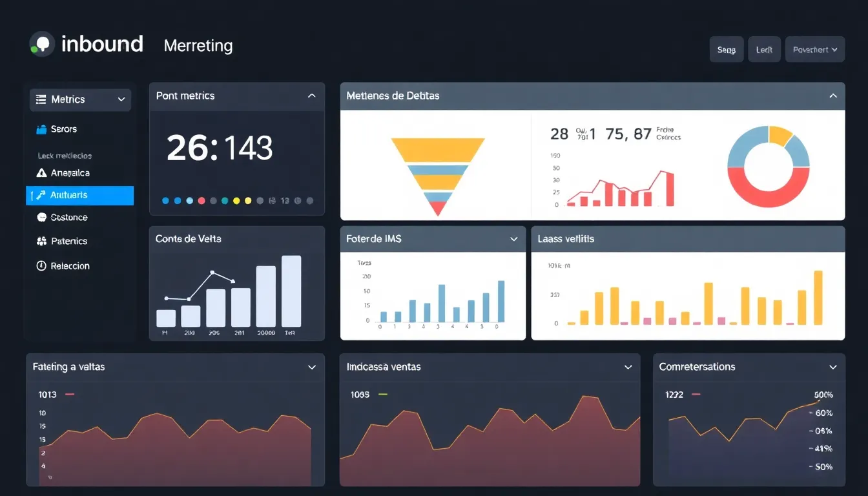Click the Sens button
The width and height of the screenshot is (868, 496).
click(x=726, y=49)
